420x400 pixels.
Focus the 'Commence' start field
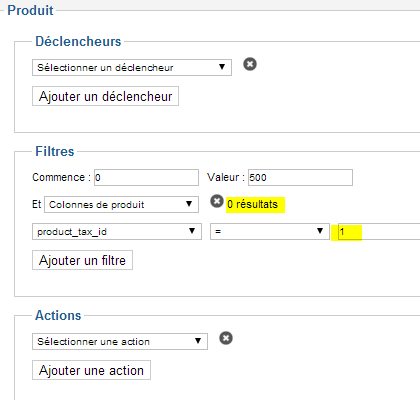[146, 177]
